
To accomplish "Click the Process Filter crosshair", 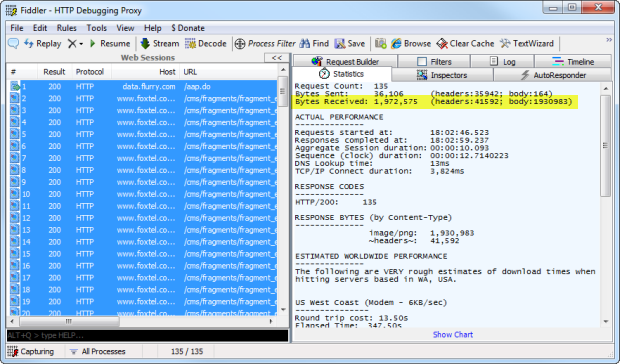I will 240,43.
